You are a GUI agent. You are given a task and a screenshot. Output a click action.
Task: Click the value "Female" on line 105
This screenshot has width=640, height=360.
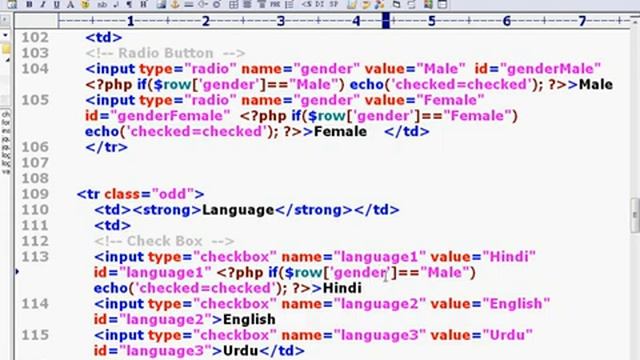[x=451, y=100]
